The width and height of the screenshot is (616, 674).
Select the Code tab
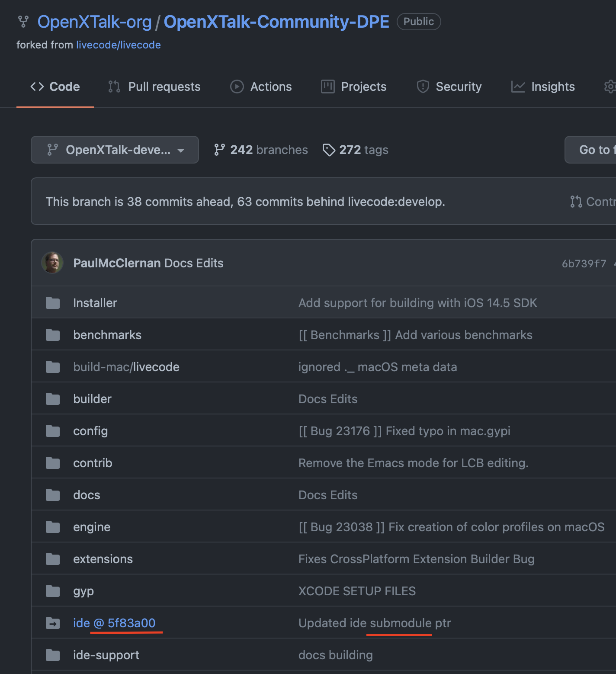tap(55, 87)
